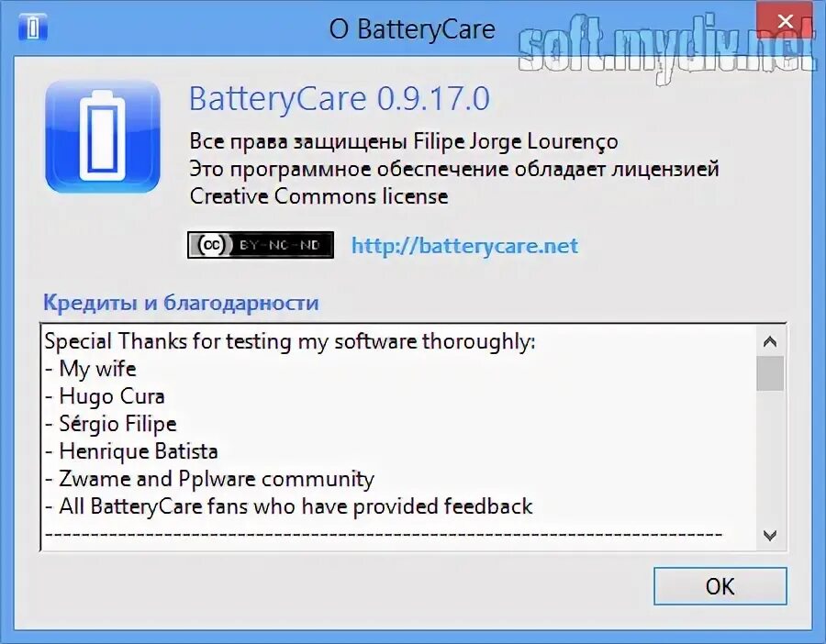Click the small battery icon in title bar
This screenshot has width=826, height=644.
click(33, 28)
